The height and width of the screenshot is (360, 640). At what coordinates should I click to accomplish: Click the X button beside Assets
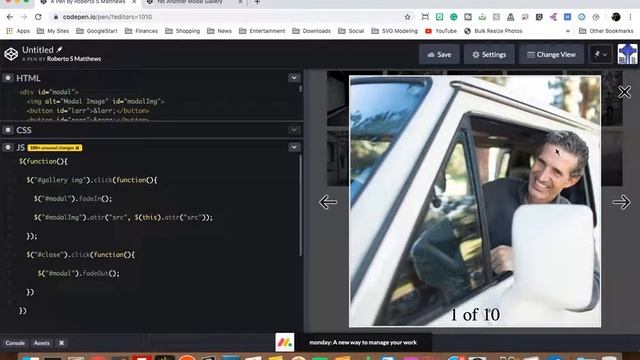point(61,343)
